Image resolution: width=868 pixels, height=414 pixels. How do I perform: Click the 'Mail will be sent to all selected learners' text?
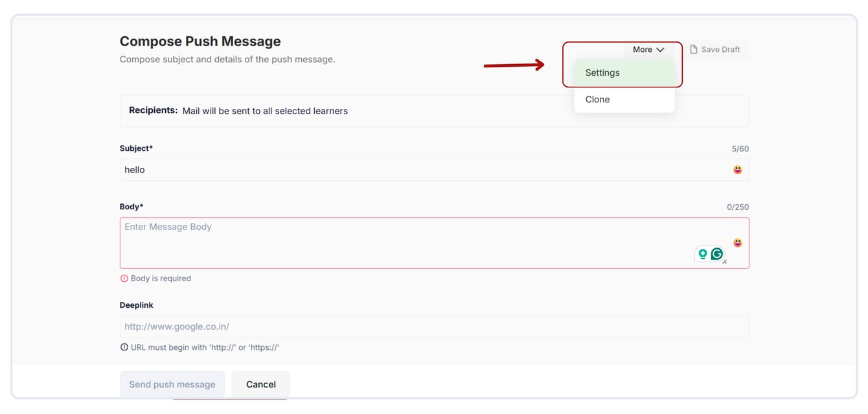(x=265, y=111)
